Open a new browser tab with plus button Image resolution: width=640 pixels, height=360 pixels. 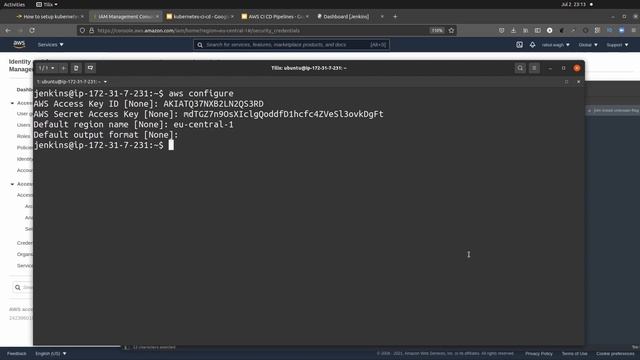395,17
